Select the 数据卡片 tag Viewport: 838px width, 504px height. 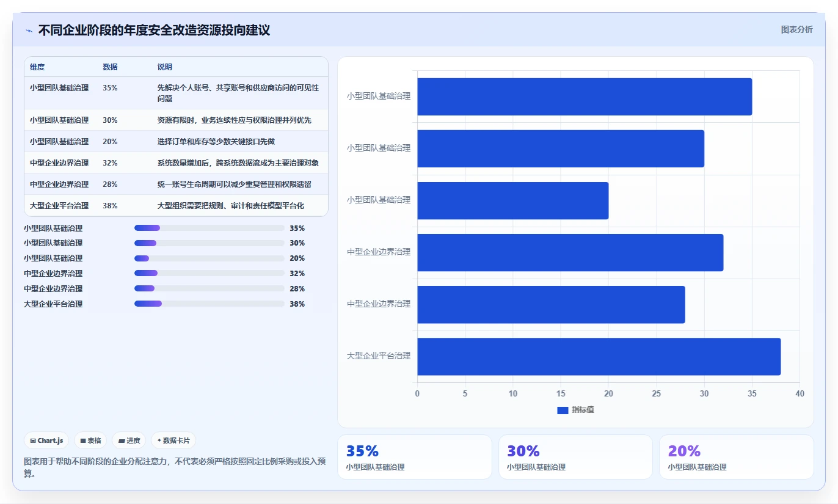click(173, 440)
